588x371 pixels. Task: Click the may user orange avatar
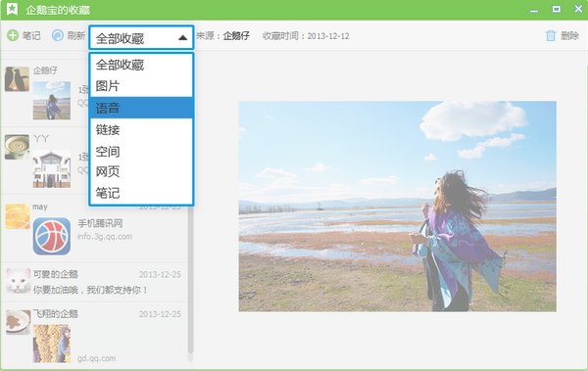click(18, 216)
